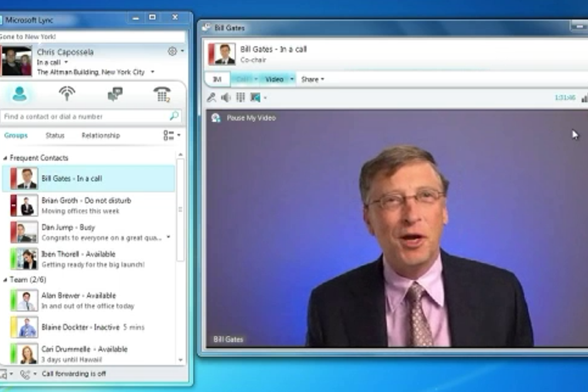Select Dan Jump's contact photo
The height and width of the screenshot is (392, 588).
pyautogui.click(x=26, y=232)
